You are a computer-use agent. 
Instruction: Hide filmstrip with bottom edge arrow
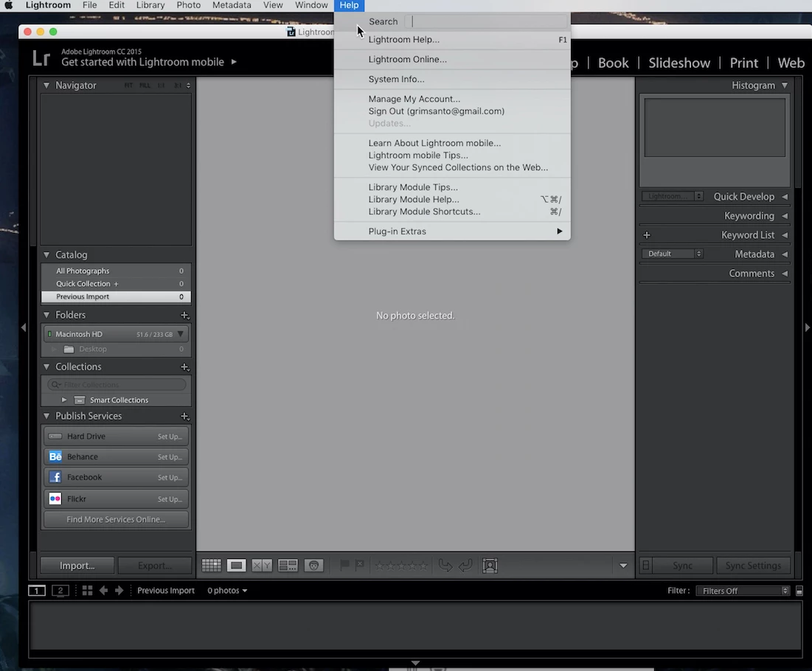coord(415,663)
